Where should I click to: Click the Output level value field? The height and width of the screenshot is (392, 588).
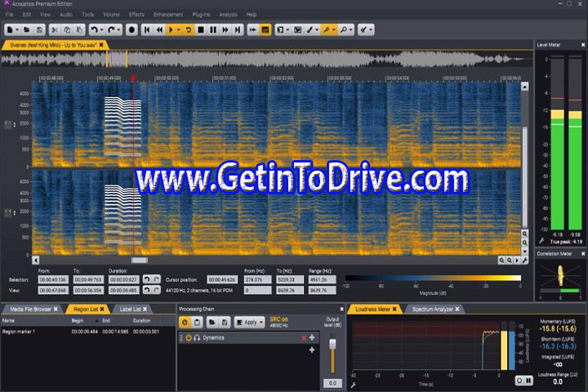(332, 383)
